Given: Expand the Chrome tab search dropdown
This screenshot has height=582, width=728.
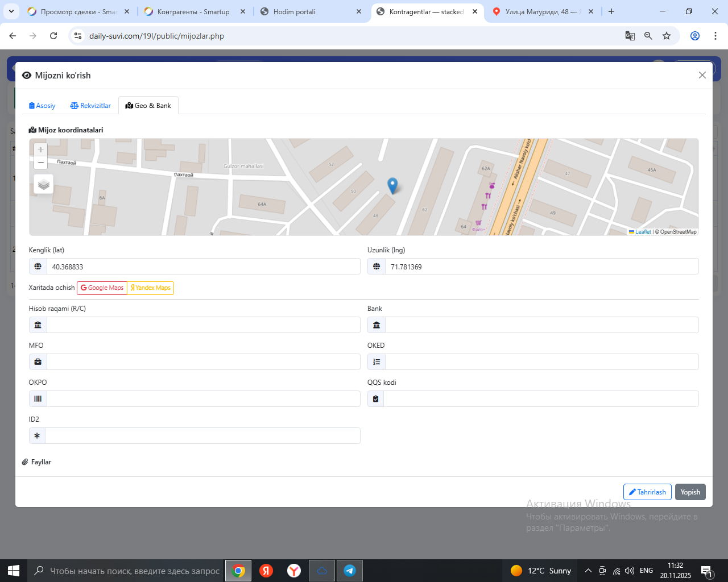Looking at the screenshot, I should tap(11, 11).
